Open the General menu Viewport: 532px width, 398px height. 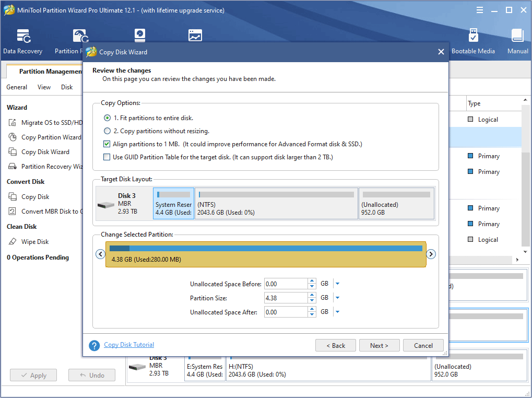tap(17, 87)
